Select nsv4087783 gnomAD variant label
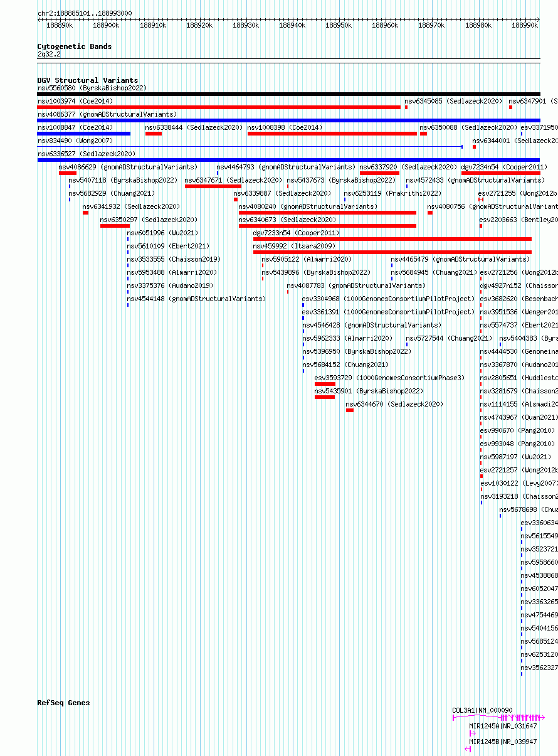 click(356, 285)
